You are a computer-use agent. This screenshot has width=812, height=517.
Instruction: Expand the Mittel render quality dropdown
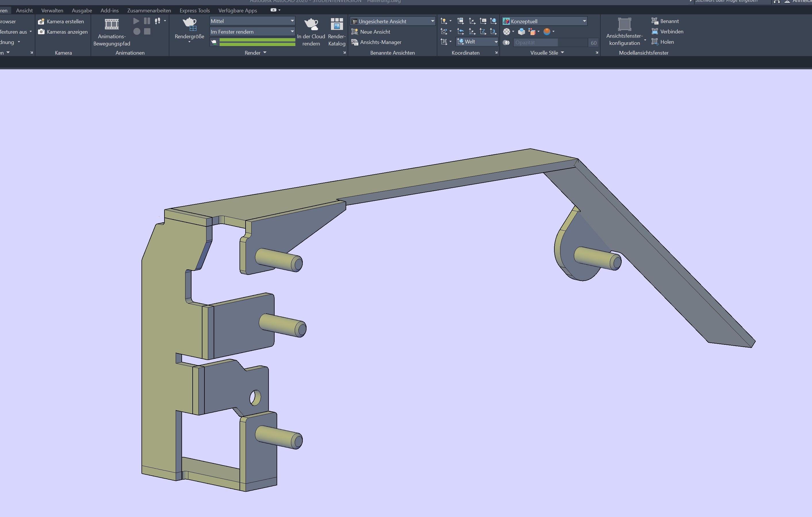pyautogui.click(x=292, y=21)
